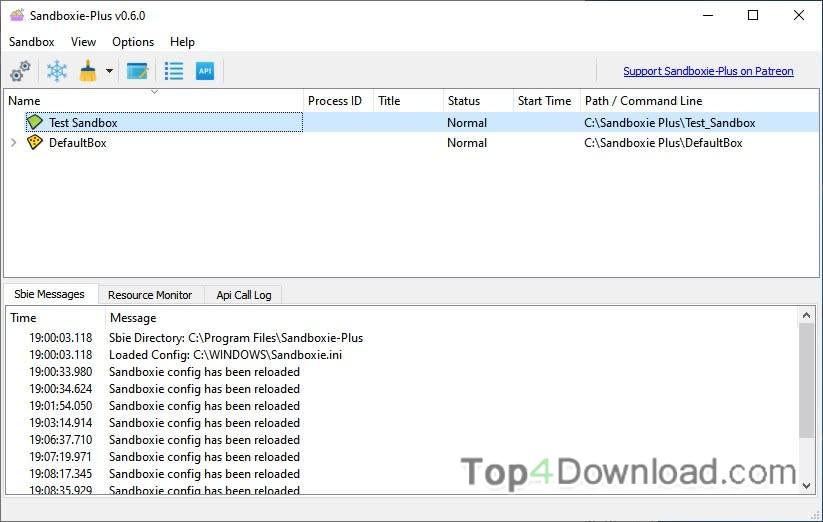Screen dimensions: 823x522
Task: Click the Message column header in log
Action: click(451, 318)
